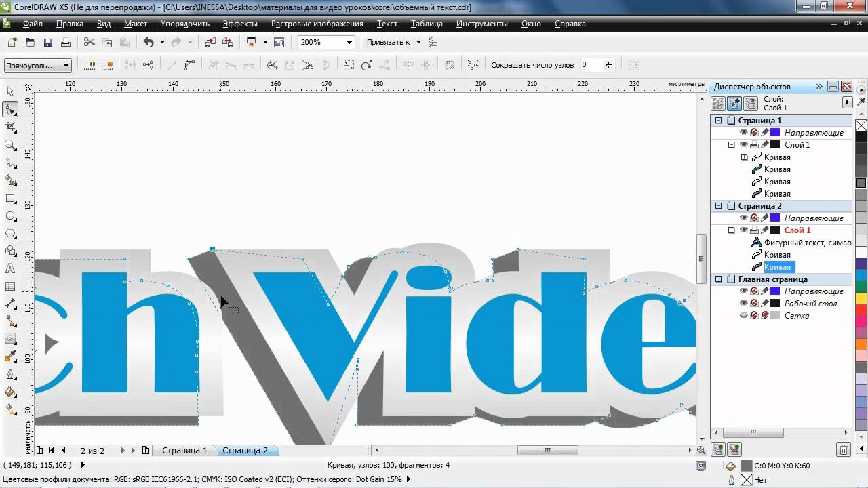Viewport: 868px width, 488px height.
Task: Toggle Show Object Properties button in Object Manager
Action: point(717,104)
